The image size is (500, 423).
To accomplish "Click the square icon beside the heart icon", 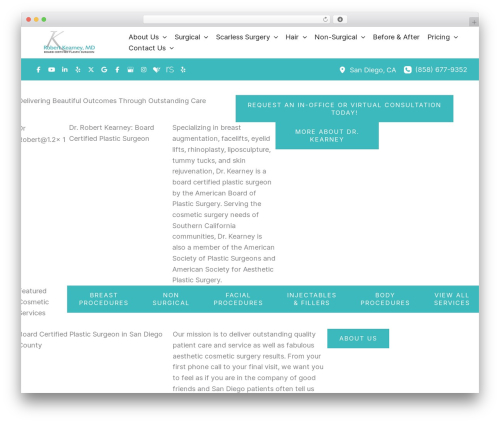I will pyautogui.click(x=144, y=70).
